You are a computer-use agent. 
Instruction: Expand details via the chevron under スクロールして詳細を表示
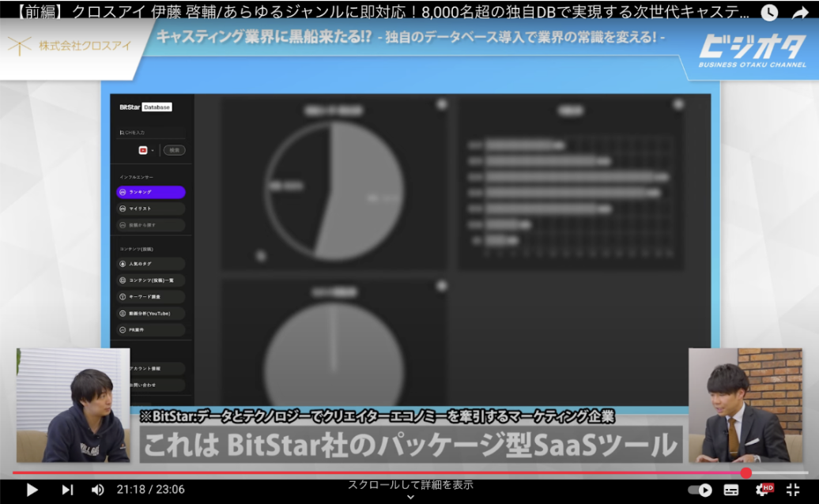(x=410, y=497)
